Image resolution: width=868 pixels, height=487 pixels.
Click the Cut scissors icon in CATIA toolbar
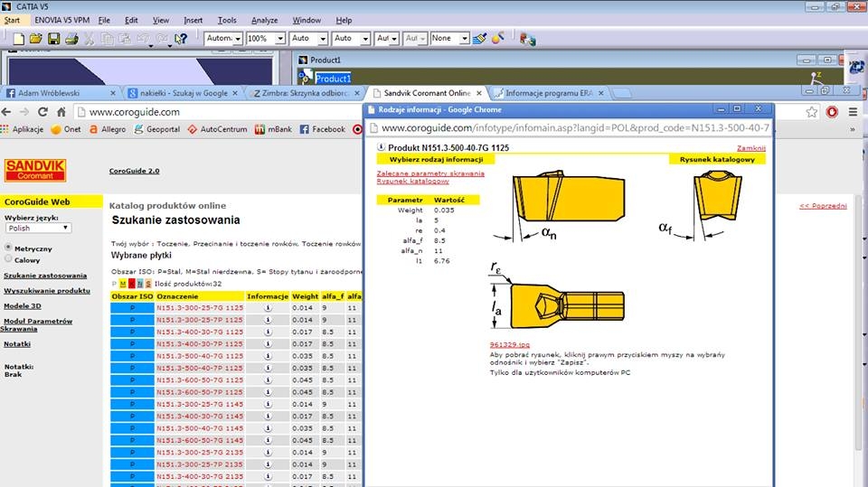(90, 39)
